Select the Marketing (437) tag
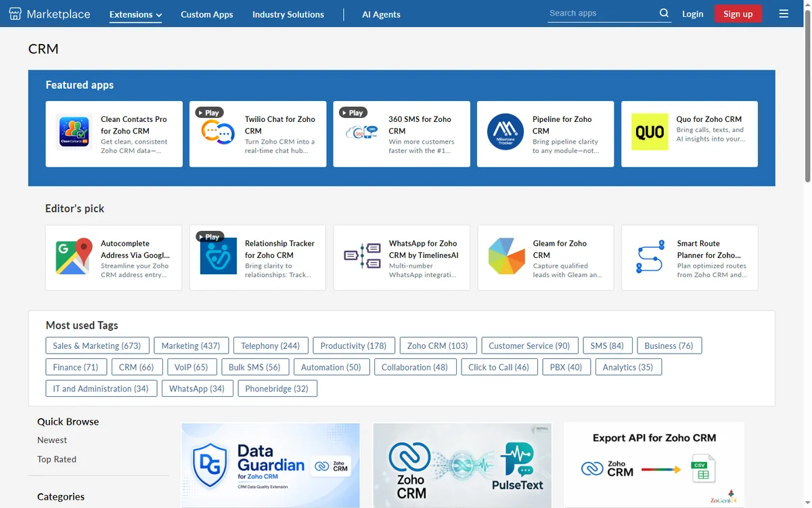 pyautogui.click(x=191, y=345)
